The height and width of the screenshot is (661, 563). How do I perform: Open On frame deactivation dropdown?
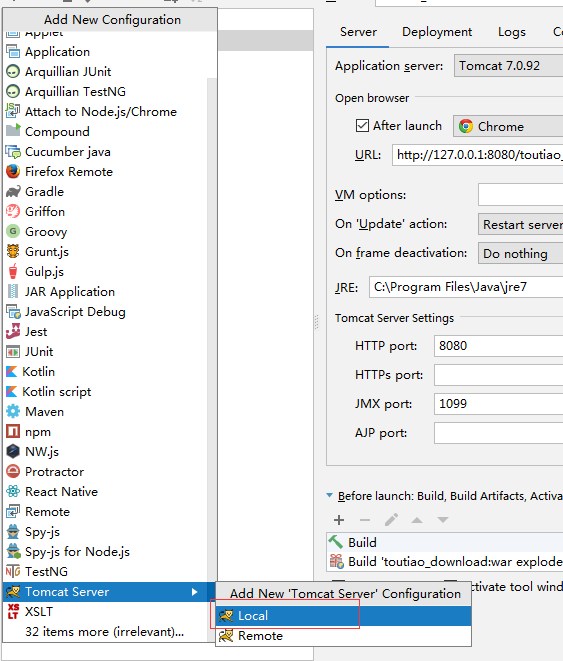click(520, 253)
